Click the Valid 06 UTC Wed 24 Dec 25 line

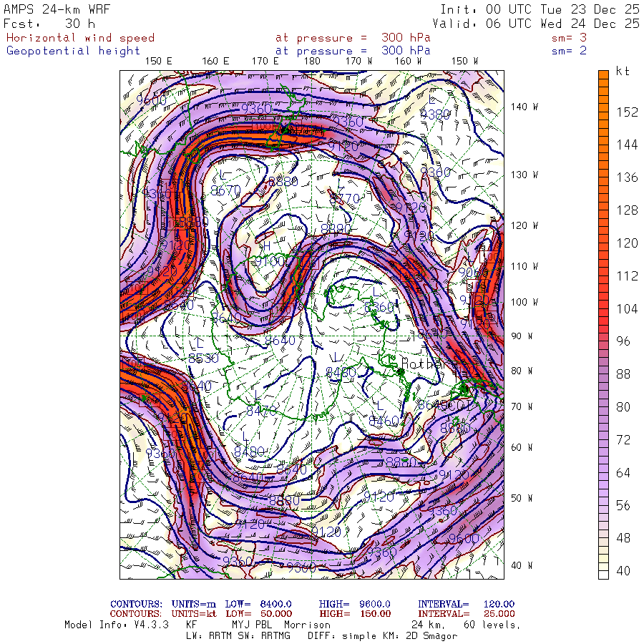pos(536,24)
